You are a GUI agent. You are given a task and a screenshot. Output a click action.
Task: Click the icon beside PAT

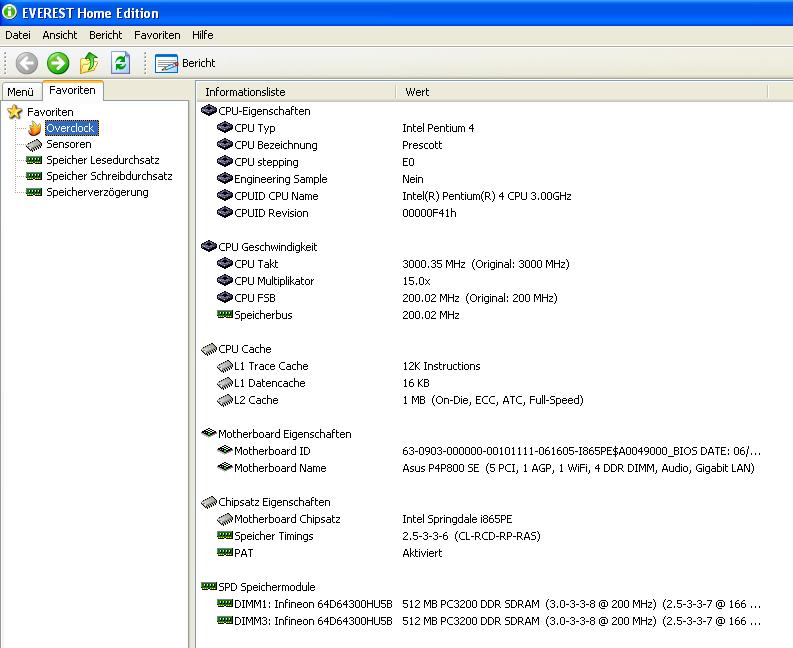coord(225,552)
